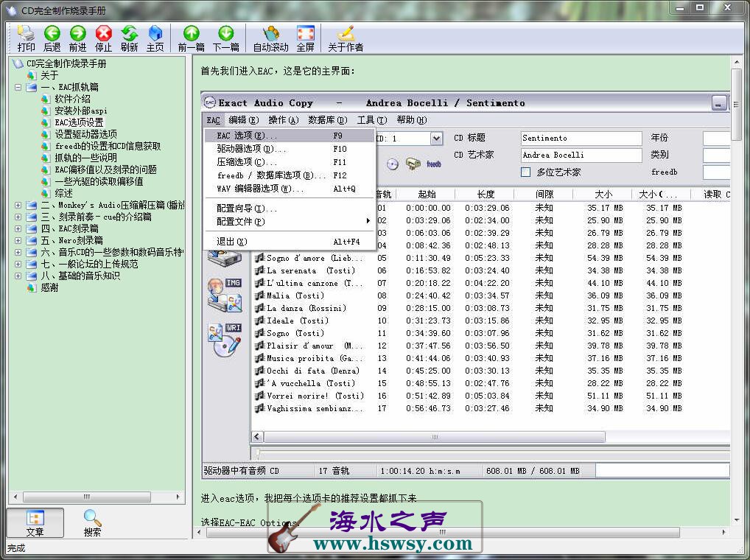Choose 退出(X) menu entry
750x560 pixels.
coord(289,242)
